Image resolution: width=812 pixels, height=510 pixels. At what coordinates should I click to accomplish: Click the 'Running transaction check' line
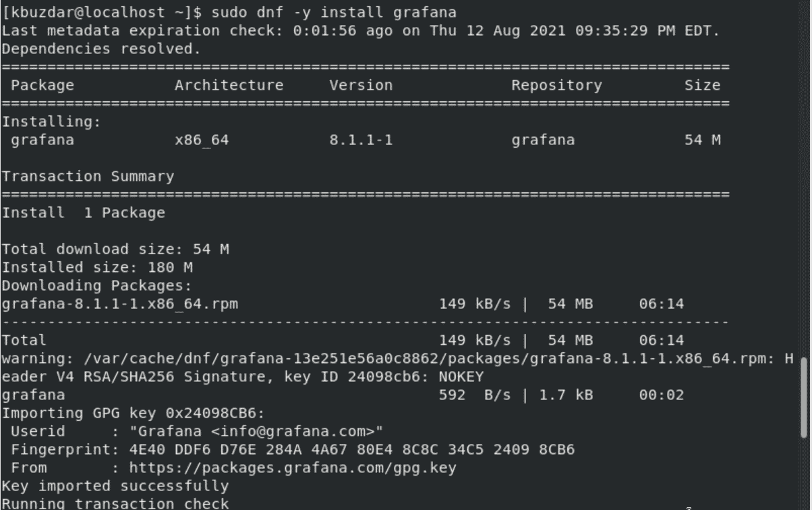115,503
